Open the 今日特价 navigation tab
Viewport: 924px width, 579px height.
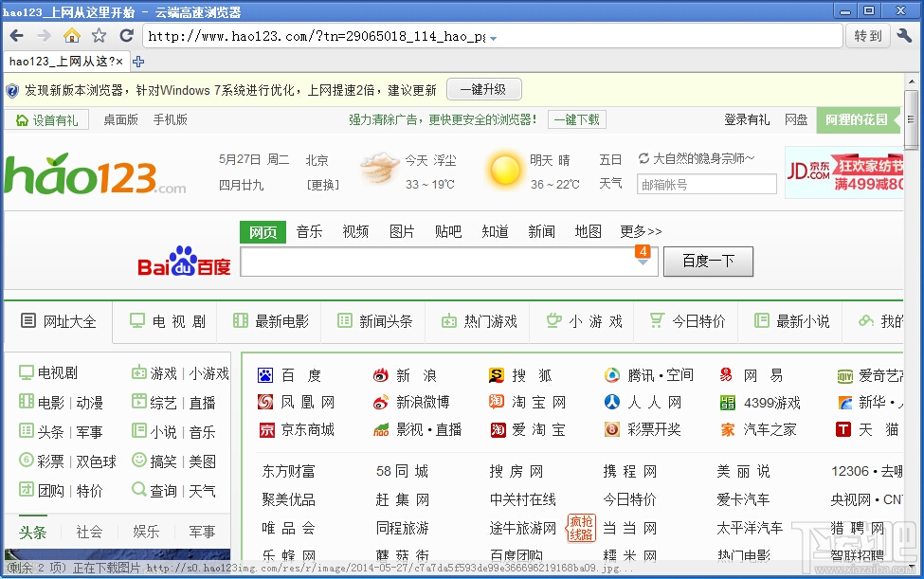[x=688, y=321]
